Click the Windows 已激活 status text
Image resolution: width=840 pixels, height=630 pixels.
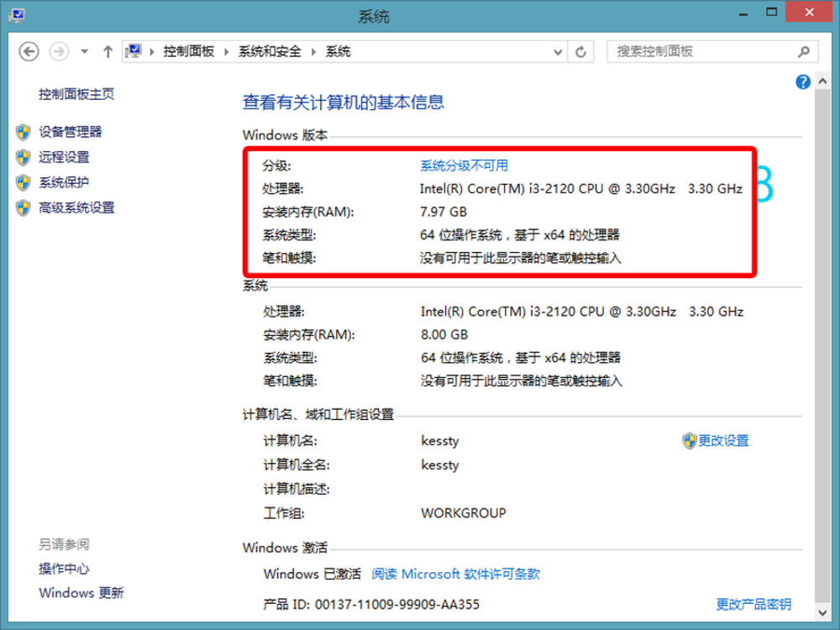click(x=312, y=575)
